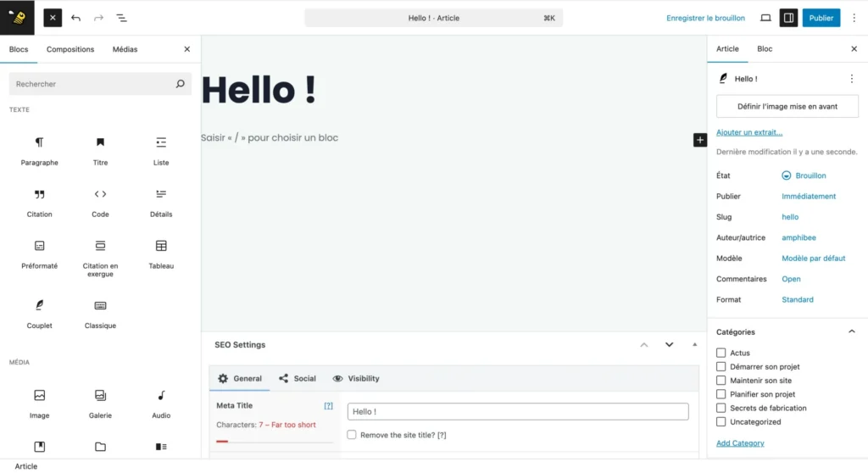The image size is (868, 473).
Task: Insert a Liste block
Action: [x=161, y=151]
